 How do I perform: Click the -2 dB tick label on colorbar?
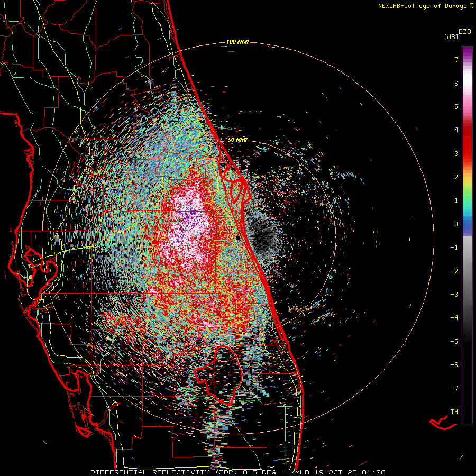tap(454, 271)
